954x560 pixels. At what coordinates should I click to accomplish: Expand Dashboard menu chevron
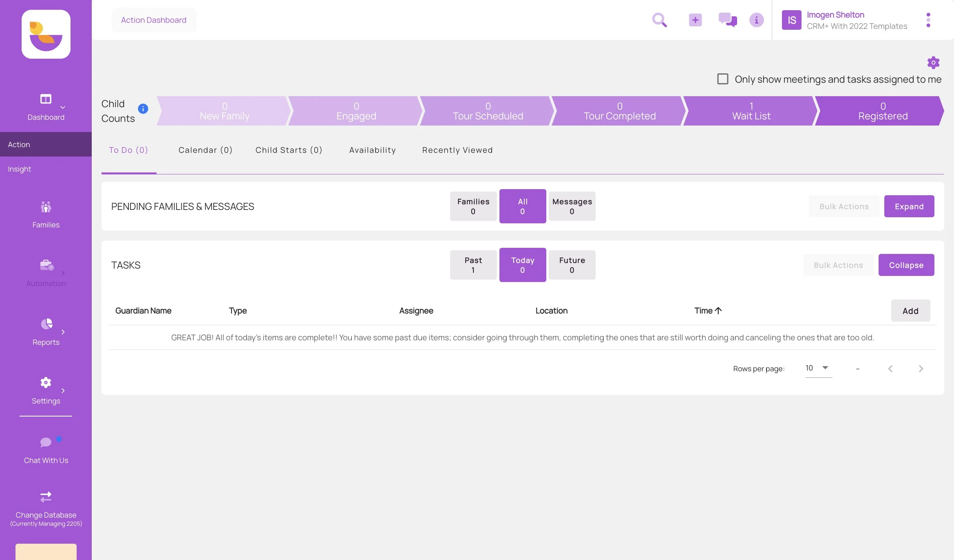click(x=63, y=108)
